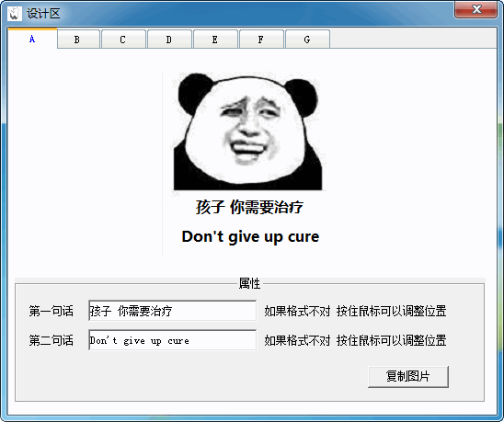Open tab B

click(x=77, y=40)
